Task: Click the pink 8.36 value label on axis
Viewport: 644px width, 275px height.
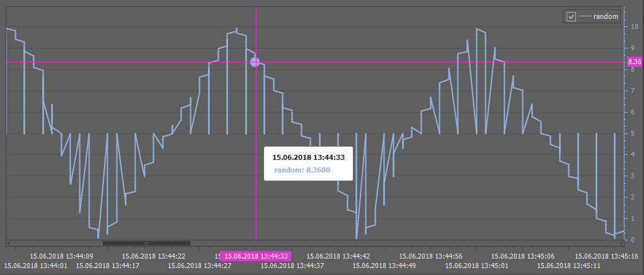Action: [635, 62]
